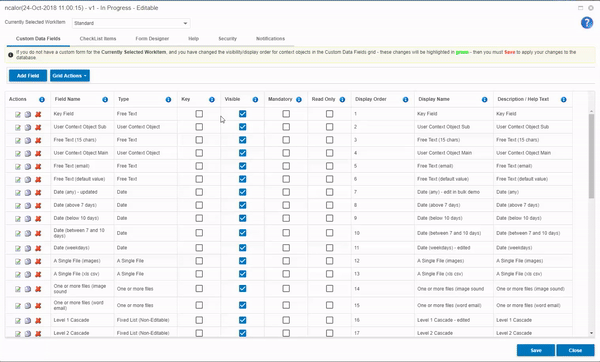
Task: Copy the Date (below 10 days) row
Action: pyautogui.click(x=28, y=219)
